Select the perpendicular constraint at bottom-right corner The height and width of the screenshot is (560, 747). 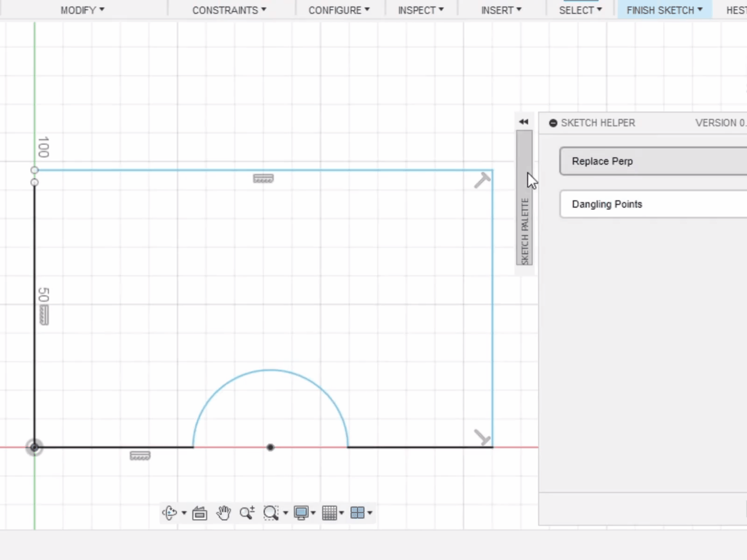(x=482, y=437)
